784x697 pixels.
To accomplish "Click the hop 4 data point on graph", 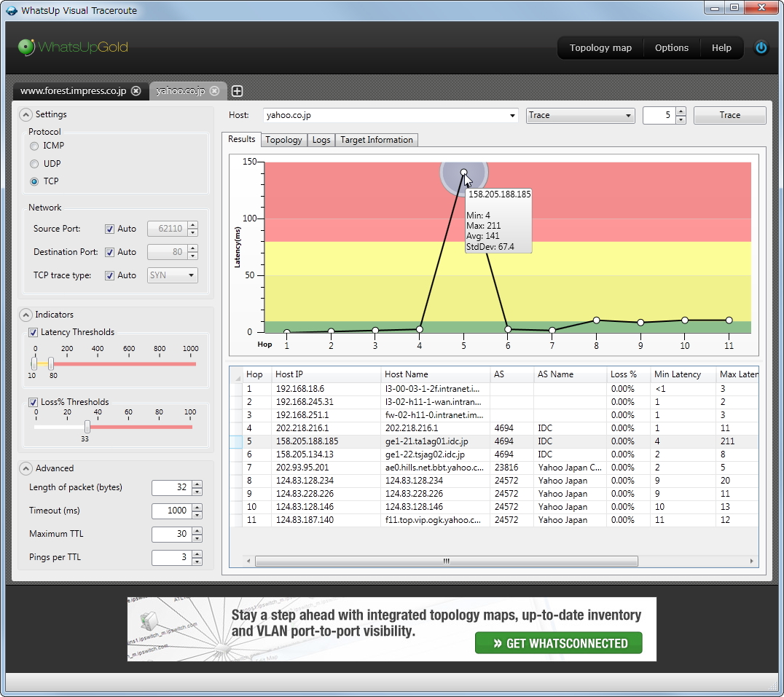I will 420,329.
